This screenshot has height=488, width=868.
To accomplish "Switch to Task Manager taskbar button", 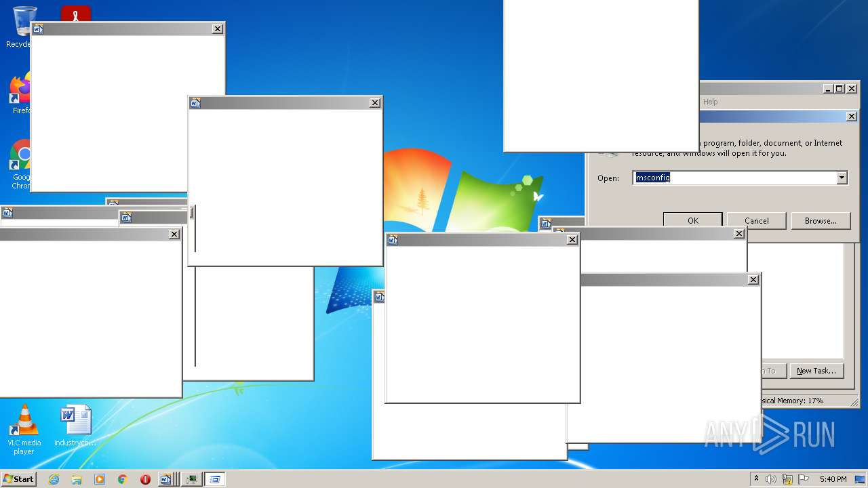I will (193, 479).
